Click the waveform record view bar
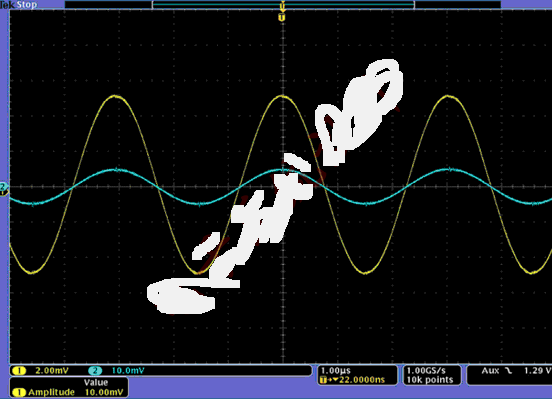Viewport: 552px width, 399px height. 283,5
